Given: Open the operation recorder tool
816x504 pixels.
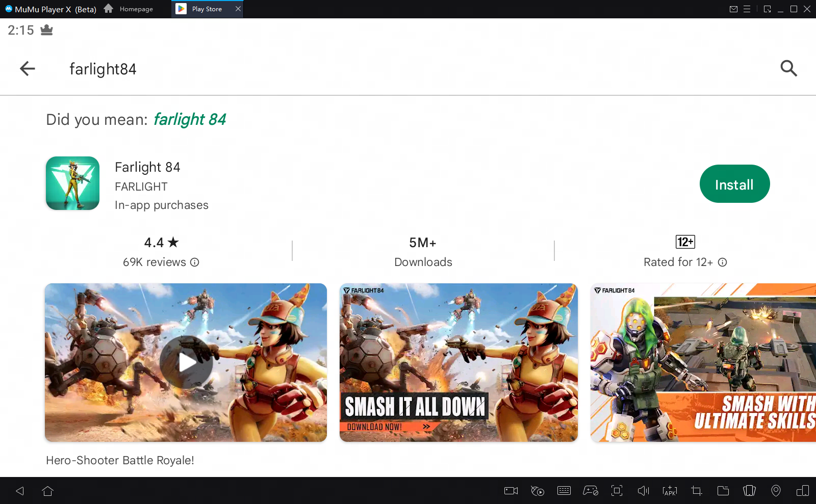Looking at the screenshot, I should pos(538,491).
